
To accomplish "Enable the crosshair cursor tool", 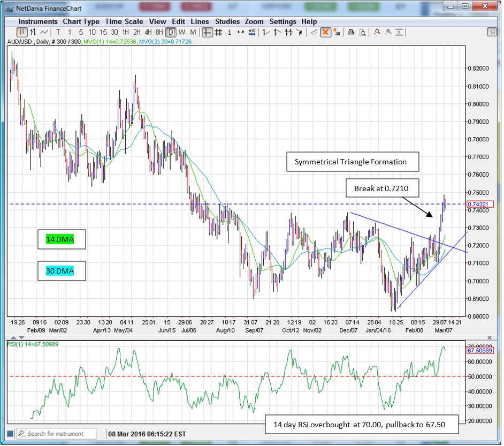I will (x=207, y=32).
